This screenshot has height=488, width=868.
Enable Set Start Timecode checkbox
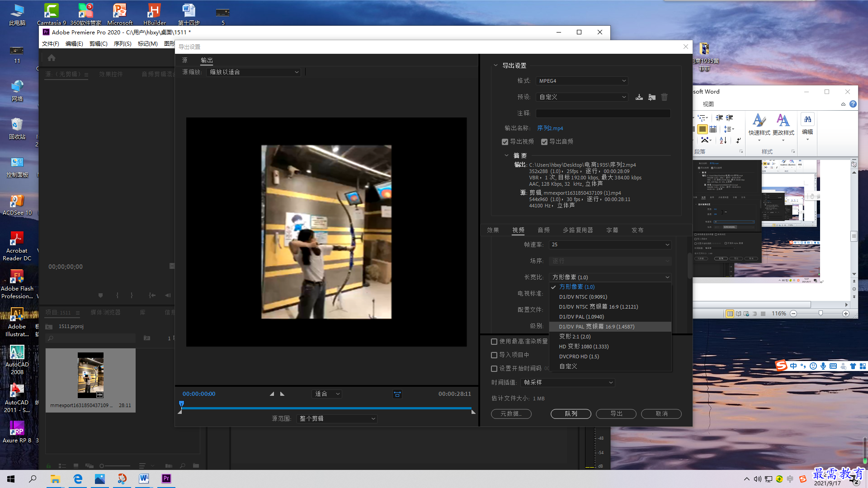pyautogui.click(x=494, y=369)
